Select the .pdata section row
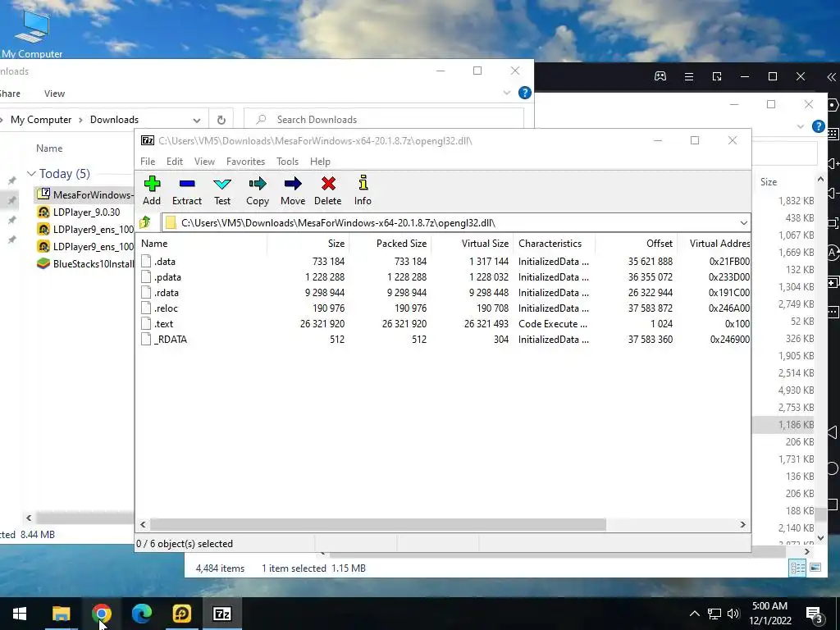 (442, 277)
